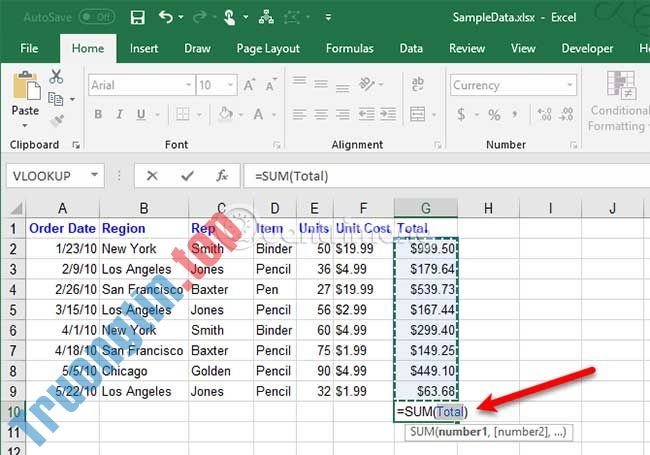Click the Accounting dollar format icon
650x455 pixels.
tap(461, 114)
